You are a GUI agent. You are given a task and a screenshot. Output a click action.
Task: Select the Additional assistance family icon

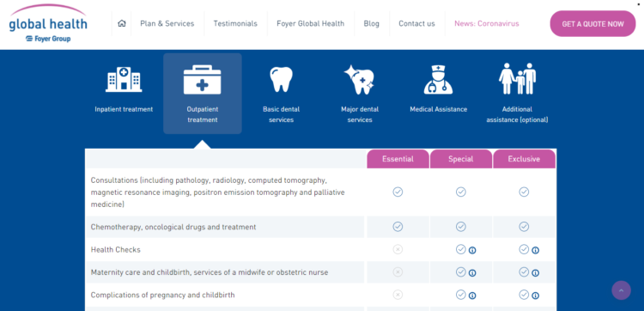(517, 78)
